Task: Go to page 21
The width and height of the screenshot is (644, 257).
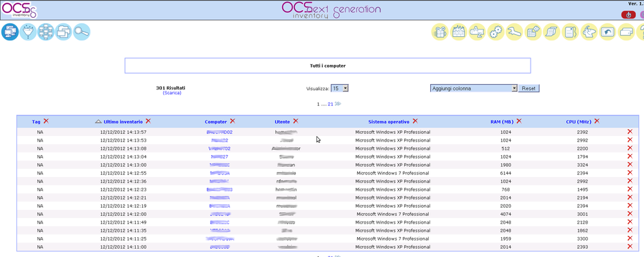Action: tap(331, 104)
